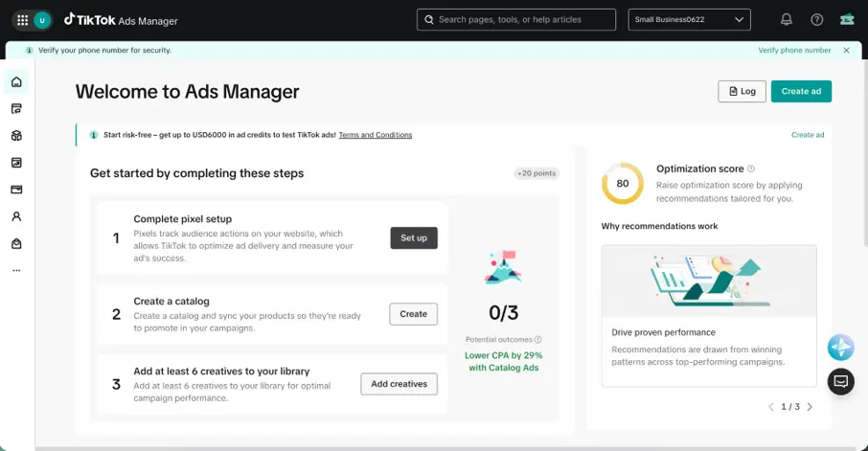Open the Small Business0622 account dropdown
The image size is (868, 451).
click(689, 19)
